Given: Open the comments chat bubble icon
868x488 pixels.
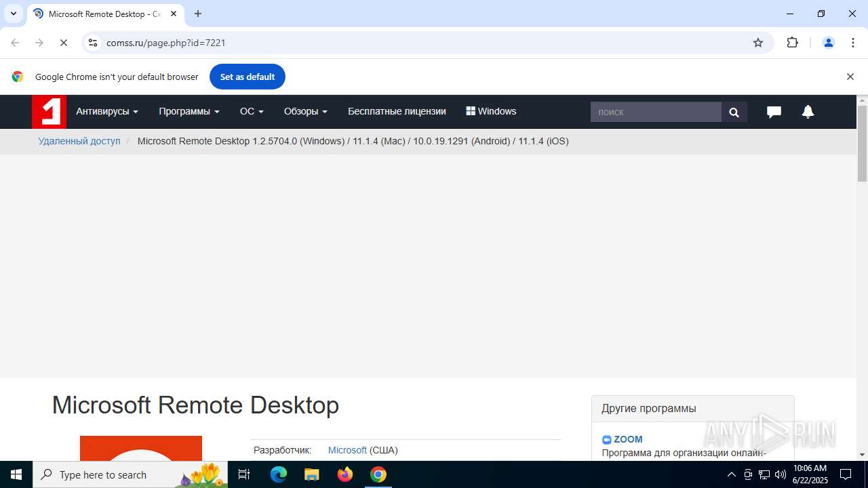Looking at the screenshot, I should point(774,112).
